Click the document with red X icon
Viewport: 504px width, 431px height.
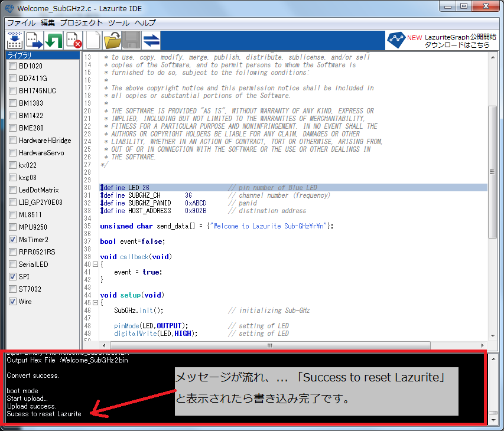tap(73, 40)
